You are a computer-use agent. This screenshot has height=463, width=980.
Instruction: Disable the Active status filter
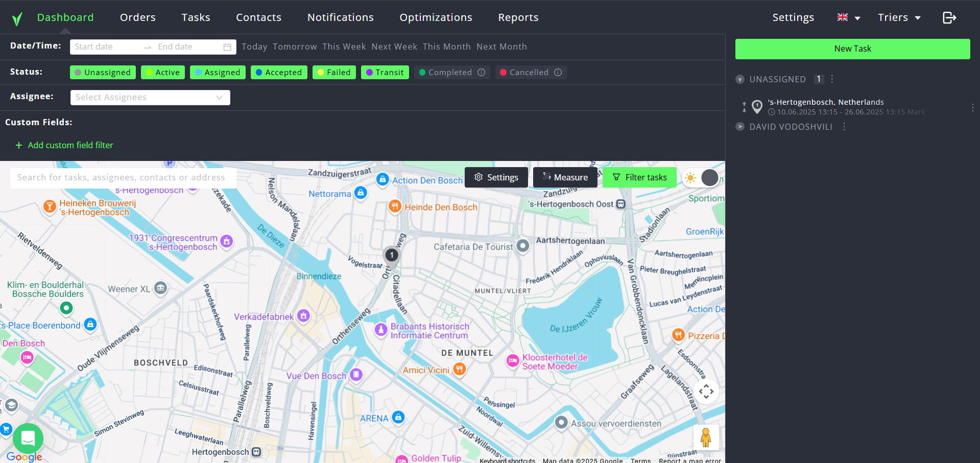pyautogui.click(x=162, y=72)
